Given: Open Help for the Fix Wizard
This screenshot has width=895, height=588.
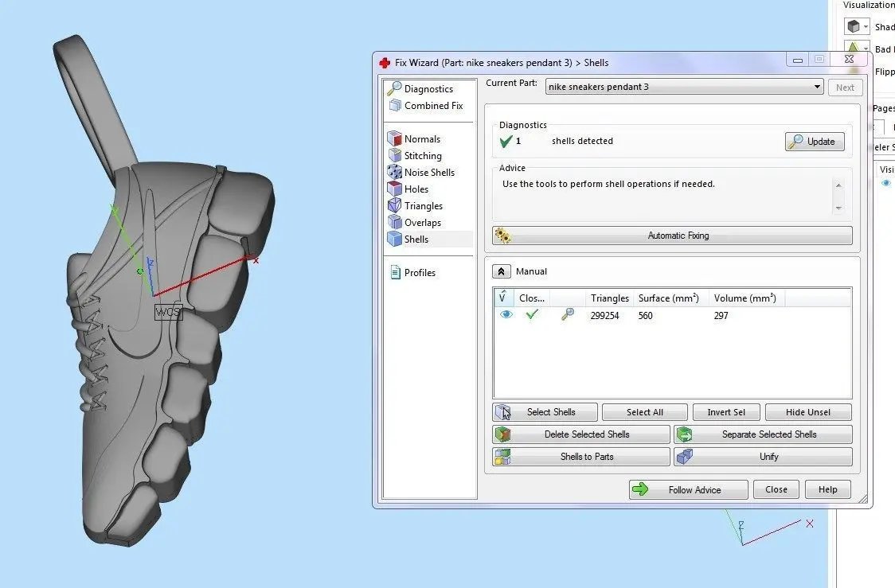Looking at the screenshot, I should (x=827, y=489).
